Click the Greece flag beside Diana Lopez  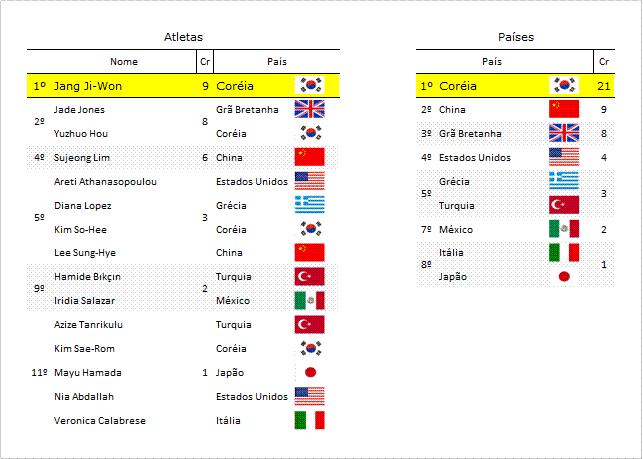click(310, 205)
